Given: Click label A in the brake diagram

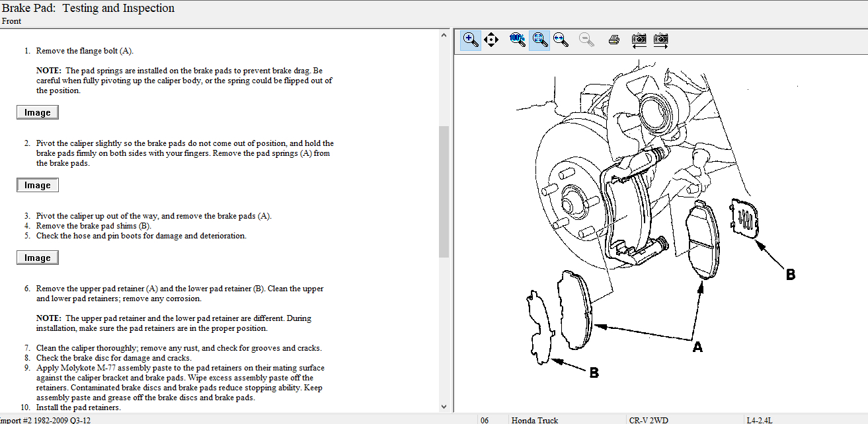Looking at the screenshot, I should coord(697,347).
